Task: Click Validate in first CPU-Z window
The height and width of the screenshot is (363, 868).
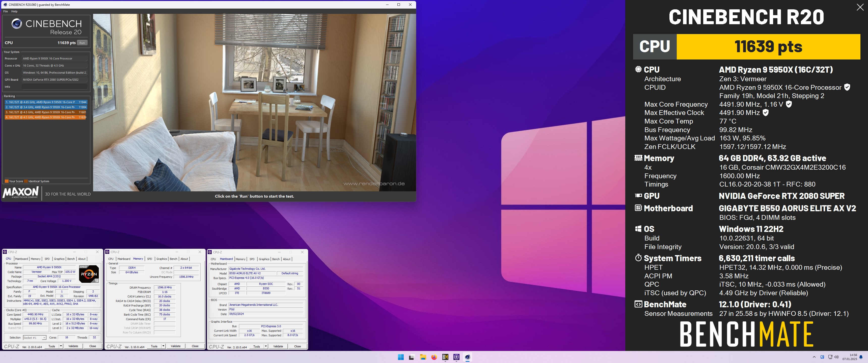Action: coord(73,346)
